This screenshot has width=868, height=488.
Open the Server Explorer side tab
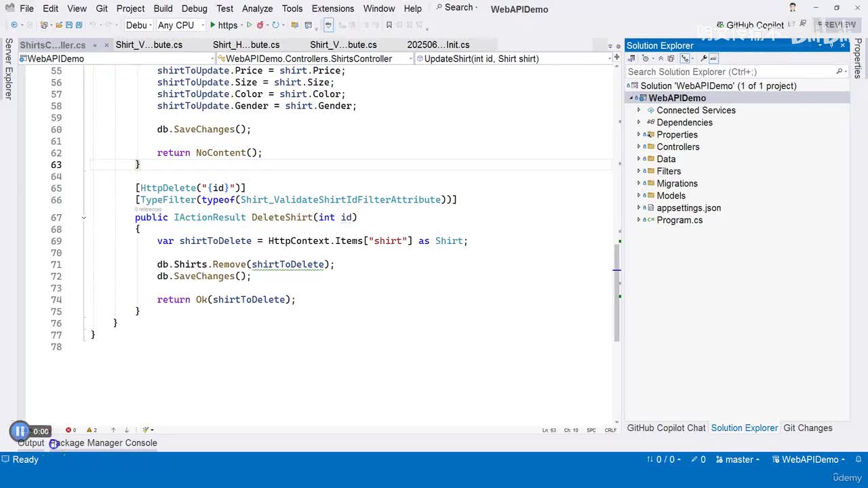point(9,69)
